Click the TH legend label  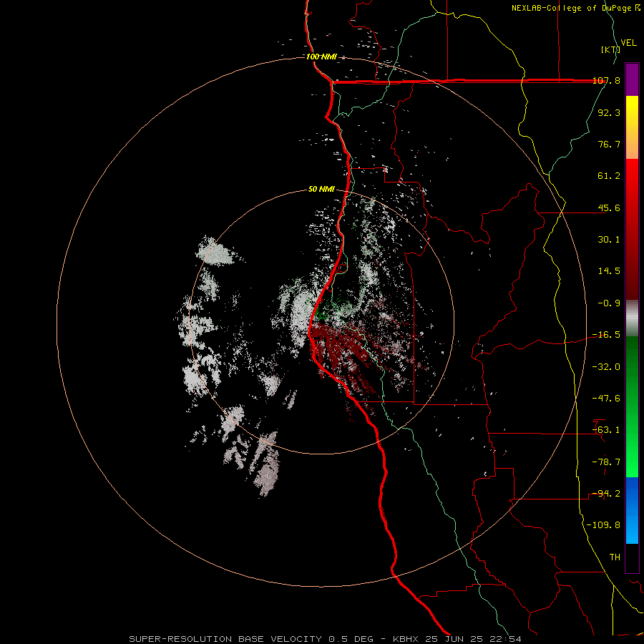[615, 557]
